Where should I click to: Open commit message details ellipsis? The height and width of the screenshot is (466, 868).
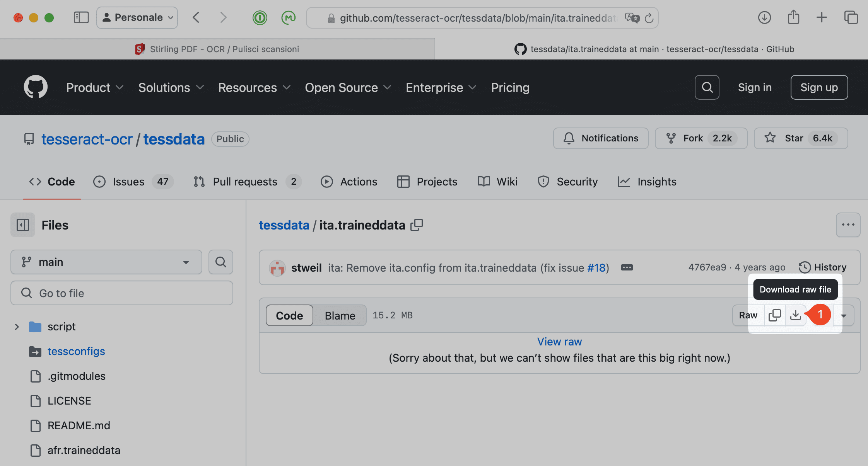click(x=627, y=267)
